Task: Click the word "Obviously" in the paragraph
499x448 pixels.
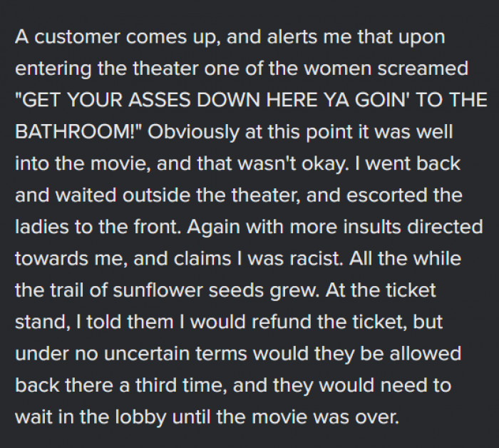Action: pos(185,132)
